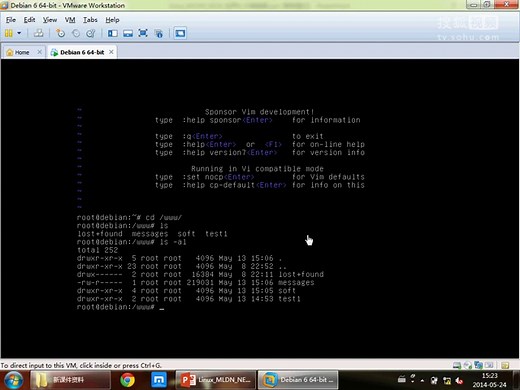Click the Windows Start button
This screenshot has width=520, height=390.
point(13,380)
